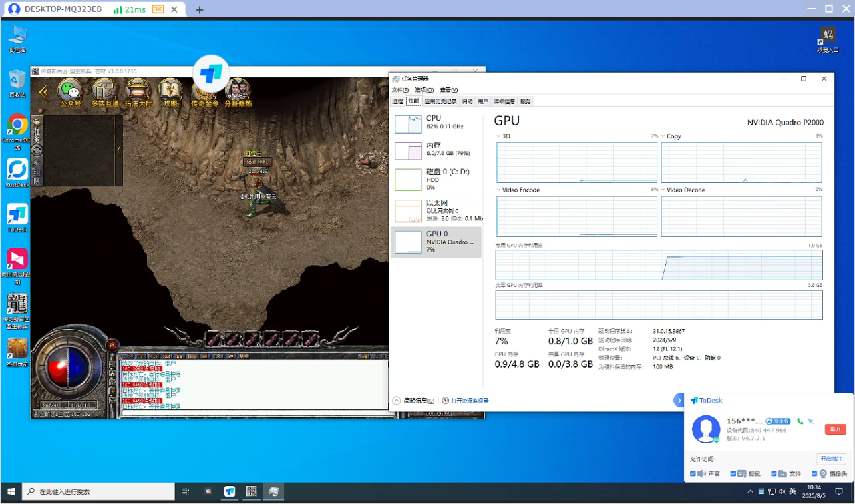Open the 玛法大厅 hall icon
The height and width of the screenshot is (504, 855).
(x=138, y=91)
